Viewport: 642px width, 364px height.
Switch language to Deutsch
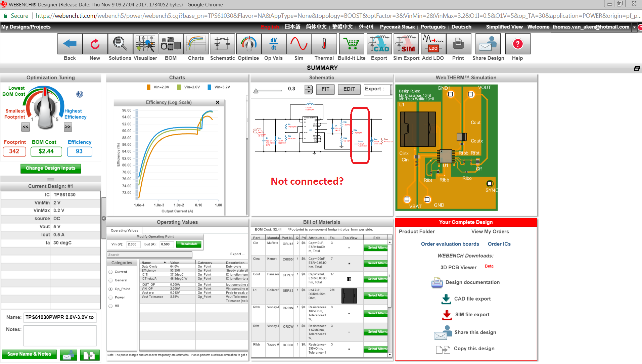tap(461, 27)
